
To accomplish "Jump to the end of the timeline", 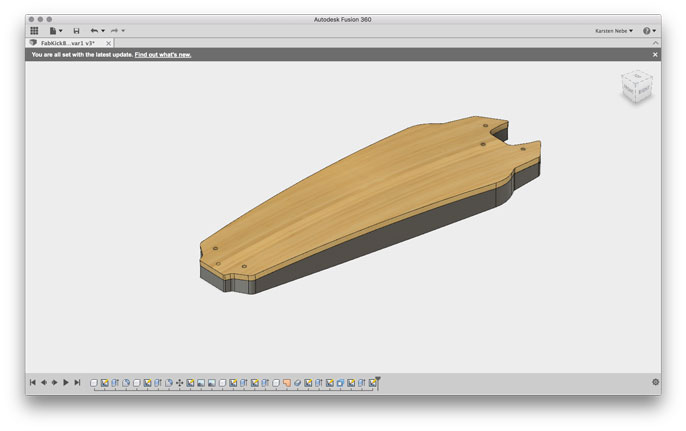I will point(77,382).
